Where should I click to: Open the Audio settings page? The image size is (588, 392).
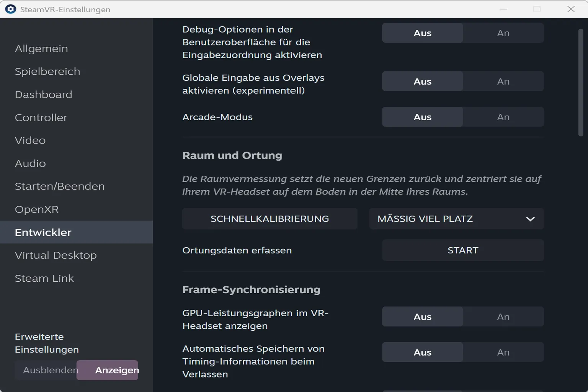[x=77, y=163]
